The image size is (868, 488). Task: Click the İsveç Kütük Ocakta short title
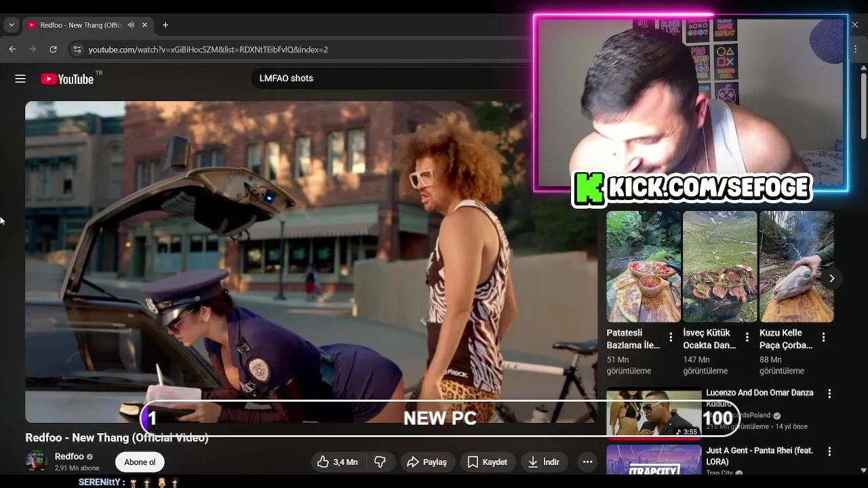tap(709, 339)
